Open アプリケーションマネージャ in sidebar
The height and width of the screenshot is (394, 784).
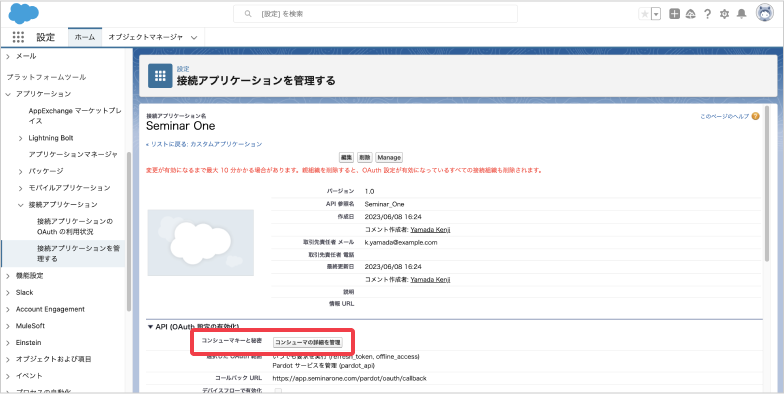73,154
